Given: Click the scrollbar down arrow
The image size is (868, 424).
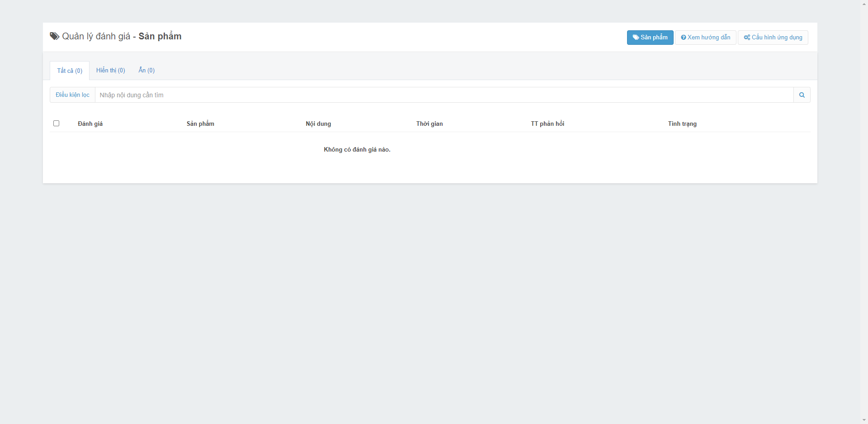Looking at the screenshot, I should tap(864, 420).
